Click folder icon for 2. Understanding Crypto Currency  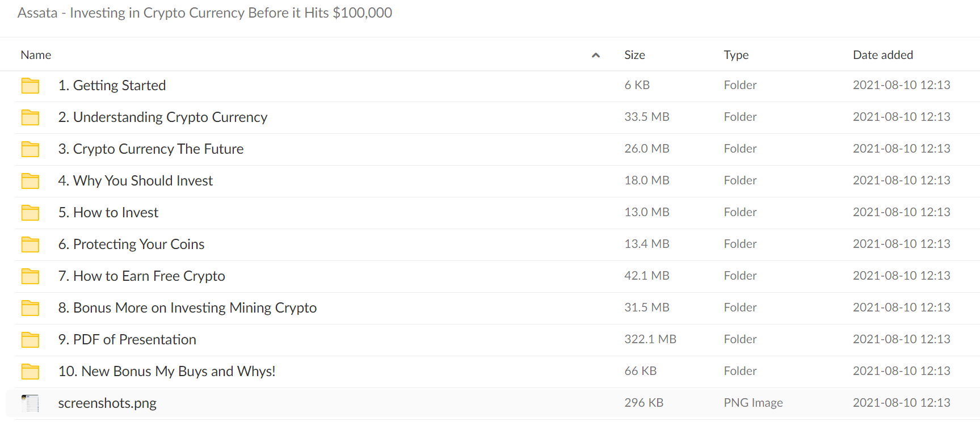click(x=30, y=117)
